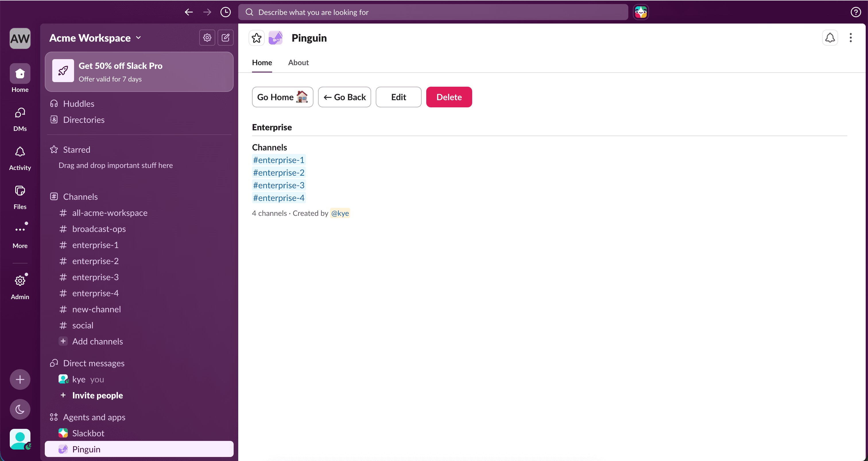Click the search bar field
The image size is (868, 461).
[433, 12]
